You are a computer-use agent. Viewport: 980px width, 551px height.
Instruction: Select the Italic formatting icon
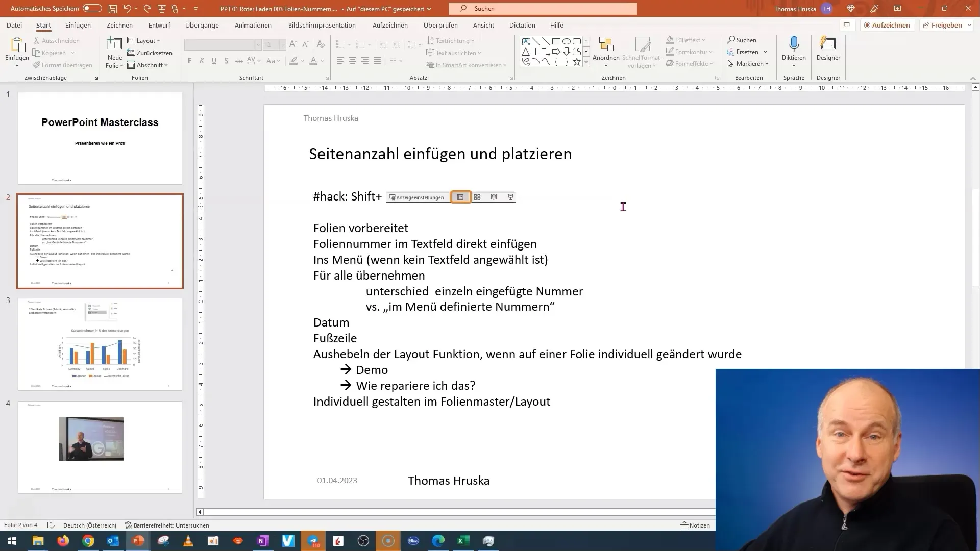click(202, 61)
